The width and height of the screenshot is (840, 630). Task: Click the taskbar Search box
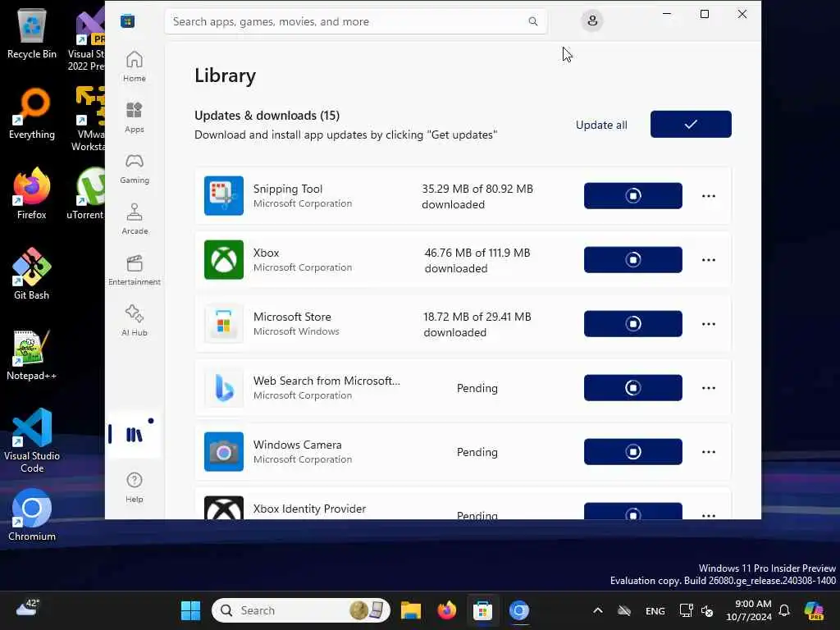301,610
